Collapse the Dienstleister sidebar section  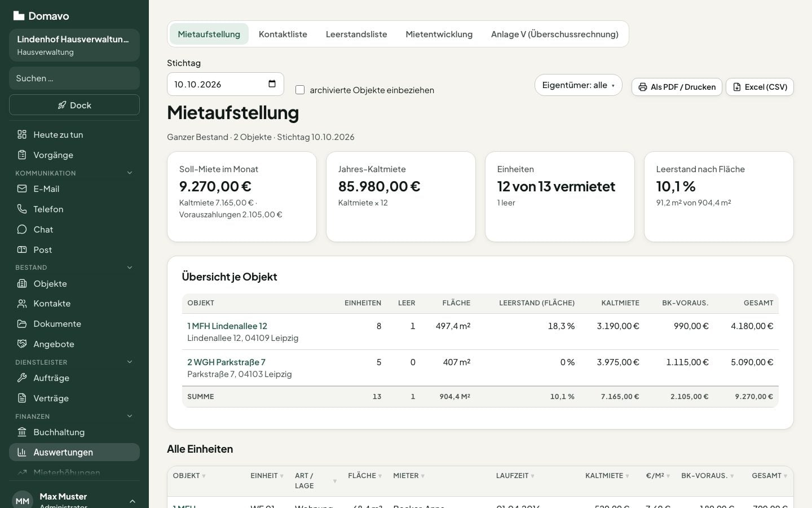[130, 362]
